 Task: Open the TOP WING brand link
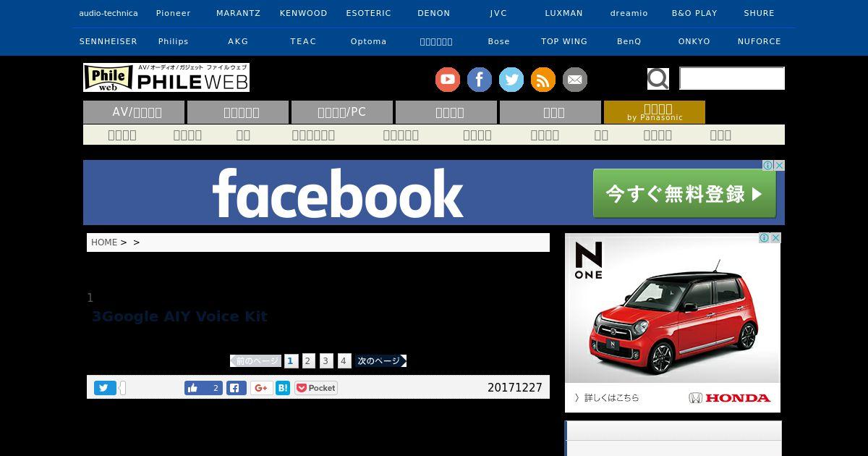click(x=564, y=41)
